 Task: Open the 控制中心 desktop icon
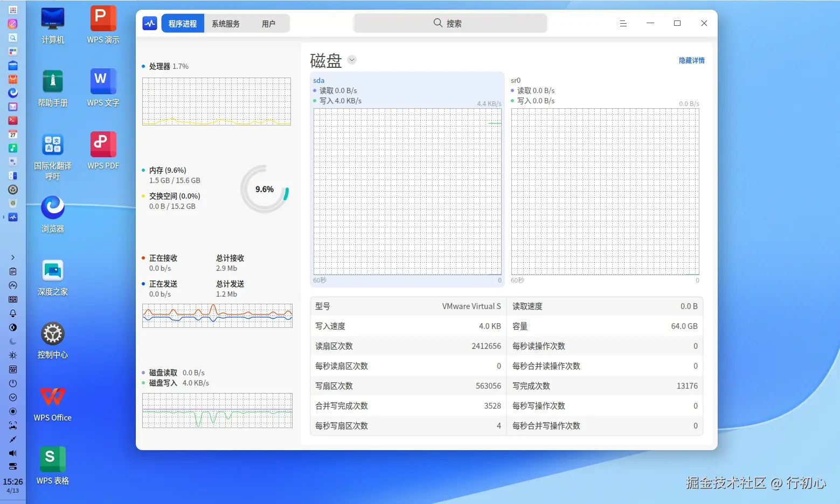point(53,341)
